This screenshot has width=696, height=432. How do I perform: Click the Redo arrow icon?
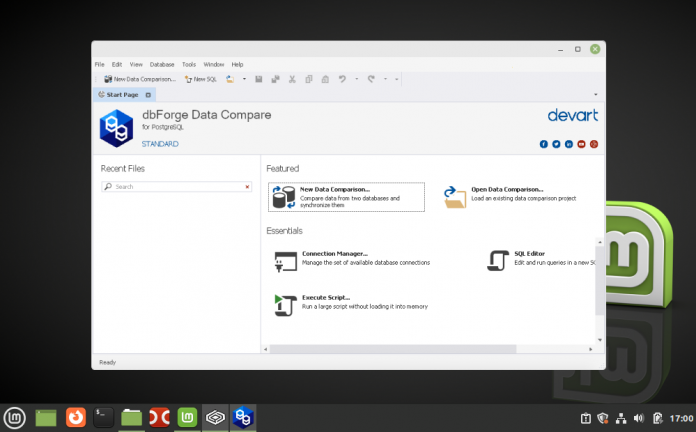click(x=370, y=79)
